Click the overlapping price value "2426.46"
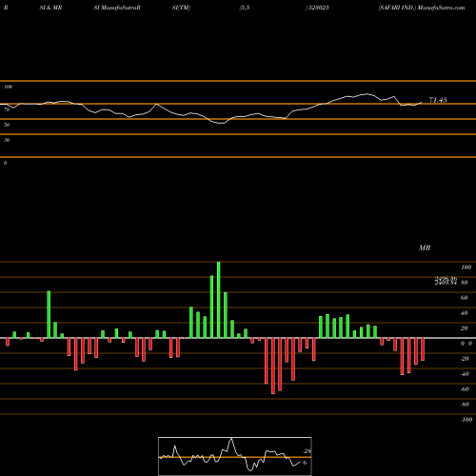 [446, 279]
